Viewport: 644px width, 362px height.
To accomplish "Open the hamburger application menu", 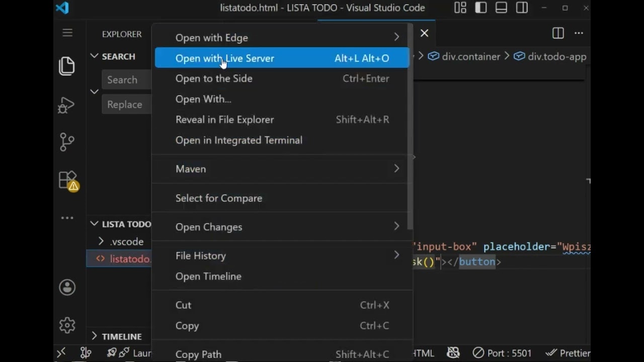I will 67,33.
